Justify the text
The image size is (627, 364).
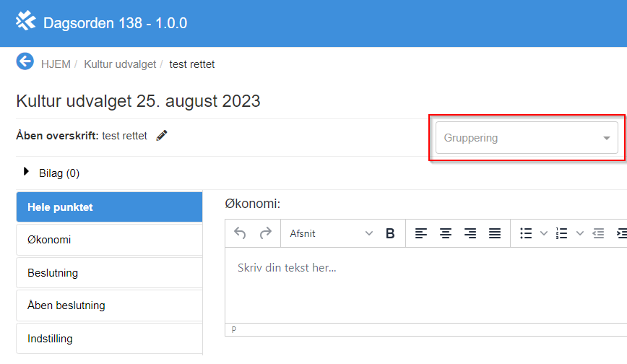tap(495, 233)
